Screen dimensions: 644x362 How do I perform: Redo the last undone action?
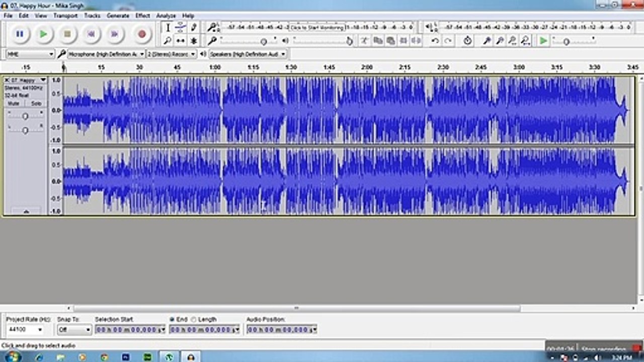pos(448,41)
